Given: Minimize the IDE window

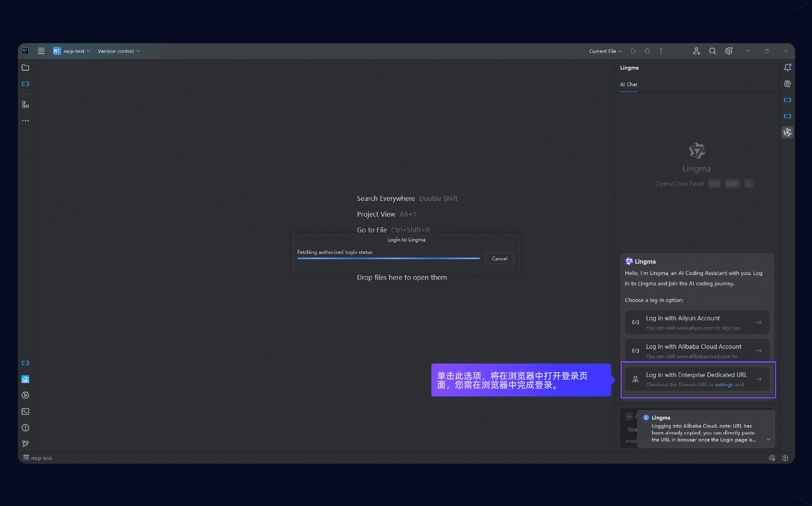Looking at the screenshot, I should tap(748, 51).
